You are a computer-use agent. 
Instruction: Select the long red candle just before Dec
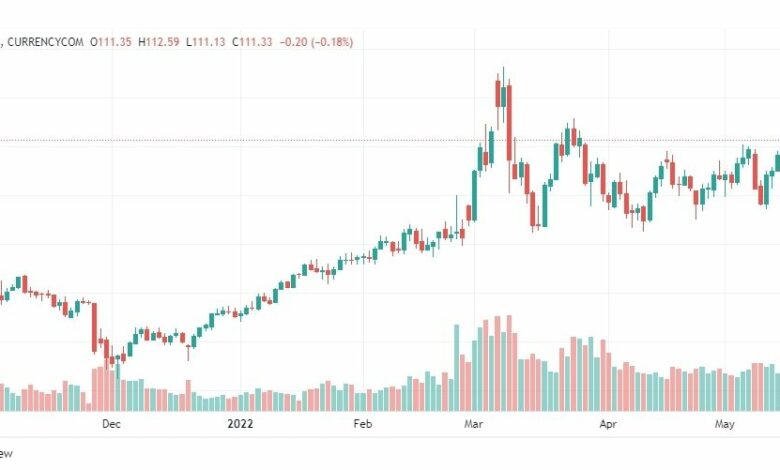click(95, 328)
